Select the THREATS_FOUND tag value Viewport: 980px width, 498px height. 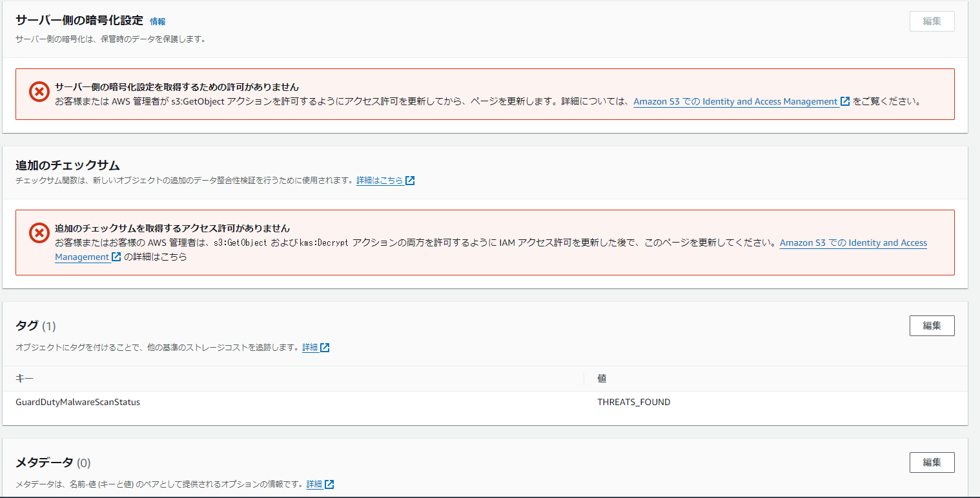[634, 402]
